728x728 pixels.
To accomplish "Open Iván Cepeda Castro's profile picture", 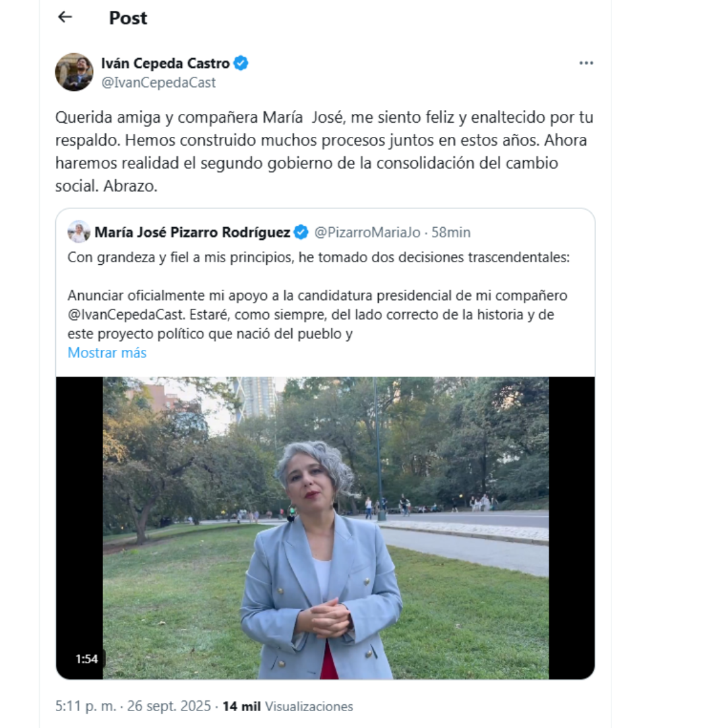I will (74, 72).
